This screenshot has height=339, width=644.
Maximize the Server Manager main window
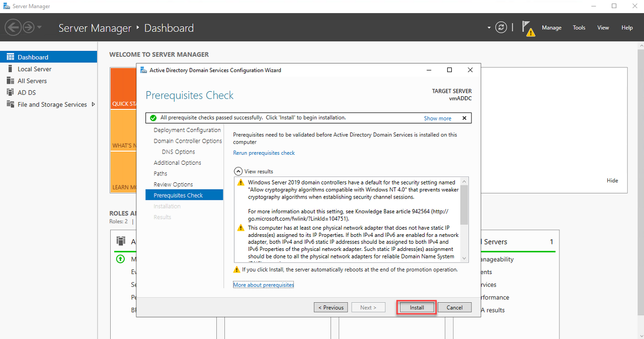coord(614,6)
